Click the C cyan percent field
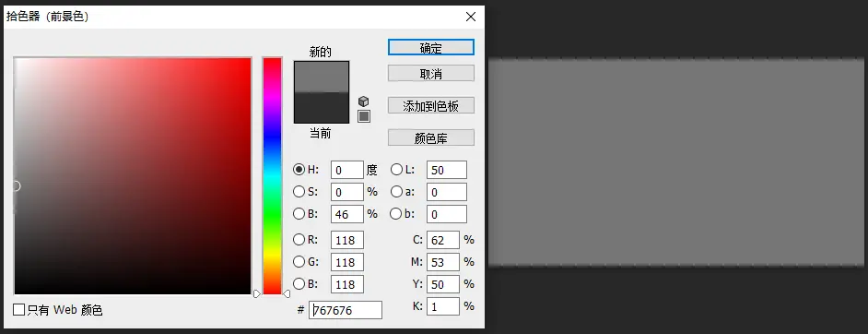 pyautogui.click(x=443, y=240)
